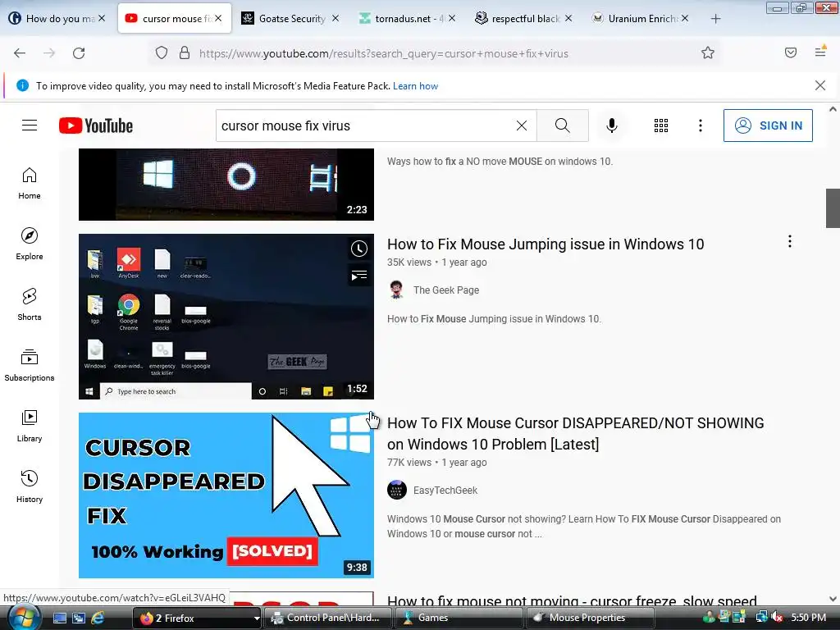Open Shorts in the sidebar
The height and width of the screenshot is (630, 840).
coord(30,304)
